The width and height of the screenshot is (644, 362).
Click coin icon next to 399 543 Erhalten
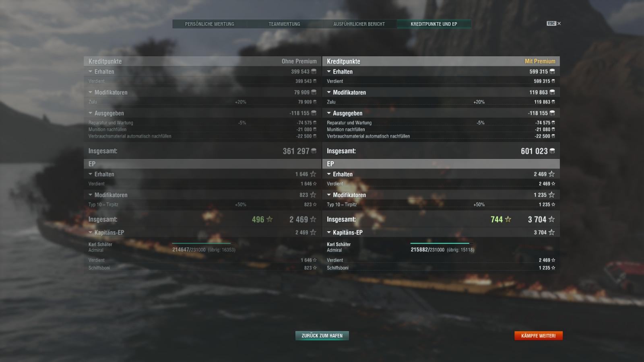[x=314, y=72]
